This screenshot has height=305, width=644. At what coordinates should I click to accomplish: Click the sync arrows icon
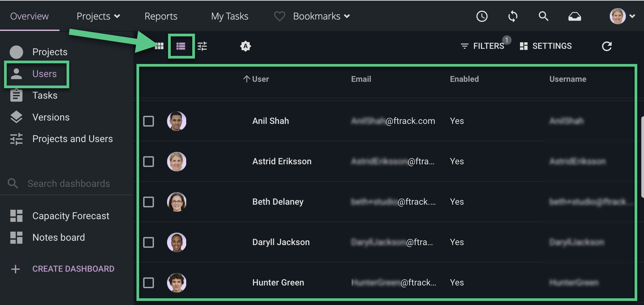click(x=513, y=16)
